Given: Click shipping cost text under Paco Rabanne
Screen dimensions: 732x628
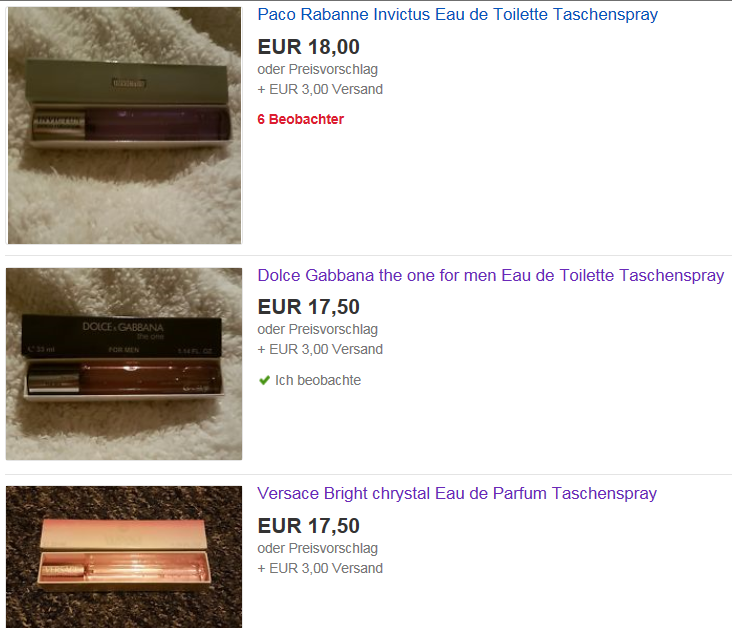Looking at the screenshot, I should coord(320,89).
